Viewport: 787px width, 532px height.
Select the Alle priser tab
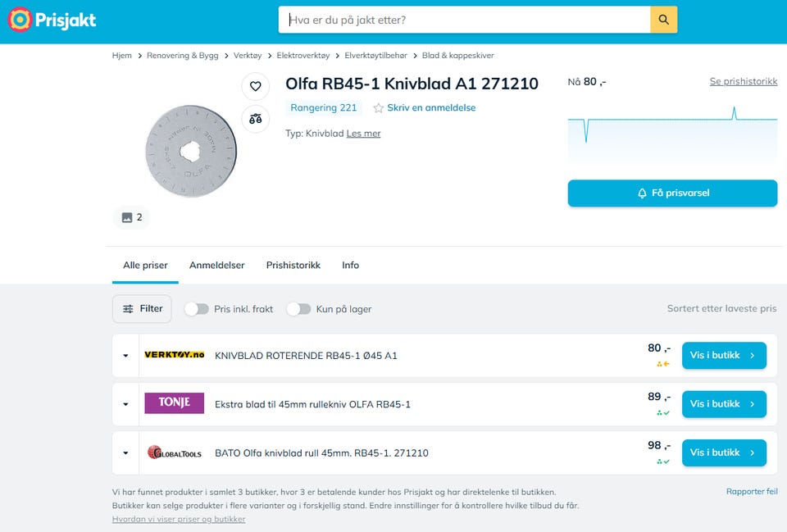coord(146,265)
